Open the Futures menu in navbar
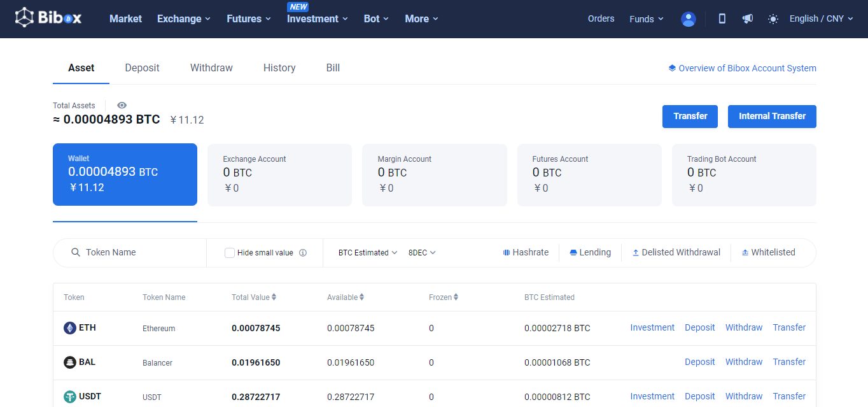 pyautogui.click(x=248, y=19)
